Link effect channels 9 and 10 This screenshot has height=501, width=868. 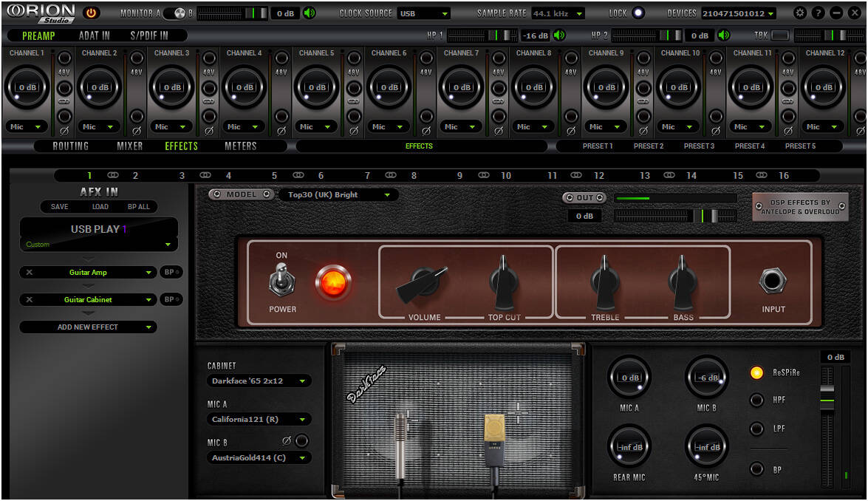click(x=484, y=175)
